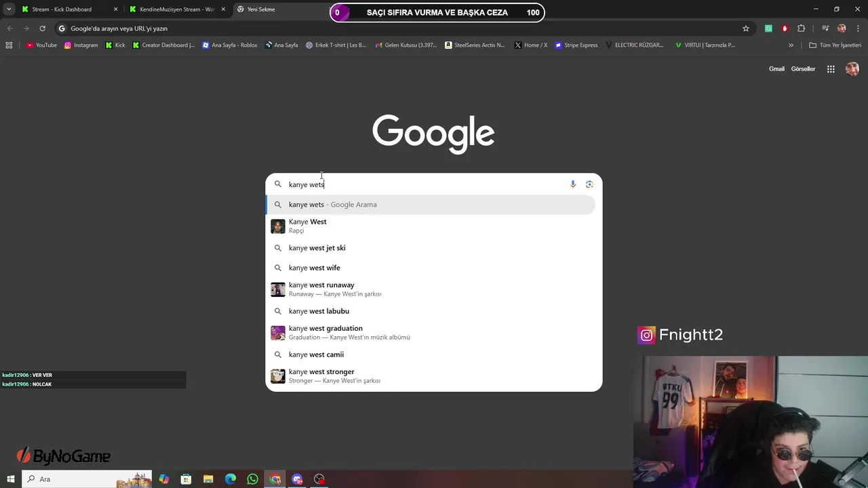Open the Gelen Kutusu Gmail bookmark
This screenshot has width=868, height=488.
tap(406, 45)
